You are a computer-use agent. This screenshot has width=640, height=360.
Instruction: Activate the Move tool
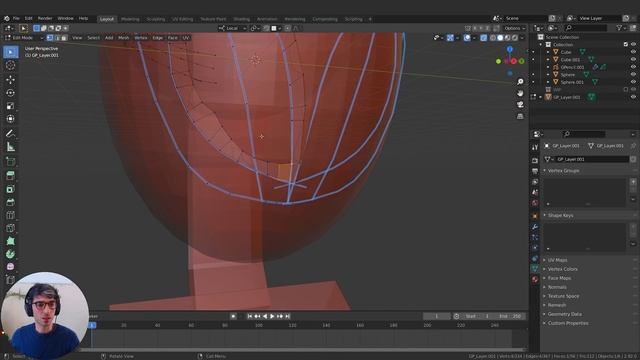11,79
